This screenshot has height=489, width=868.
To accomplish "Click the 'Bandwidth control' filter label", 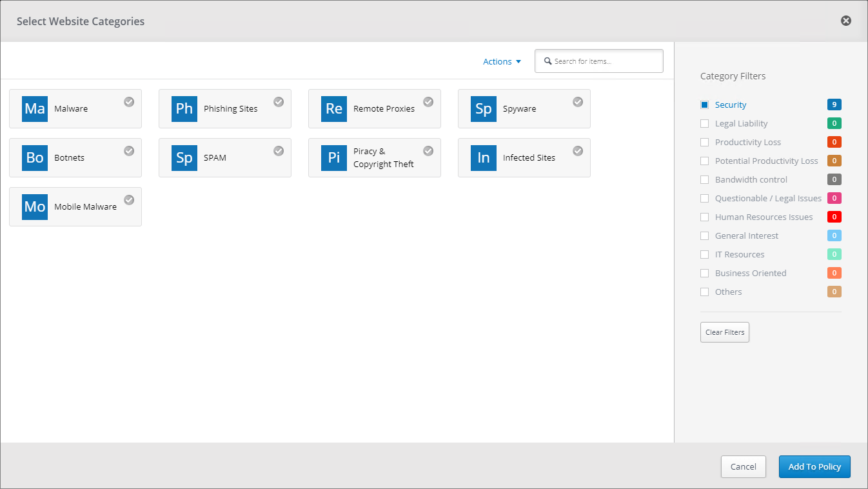I will [751, 179].
